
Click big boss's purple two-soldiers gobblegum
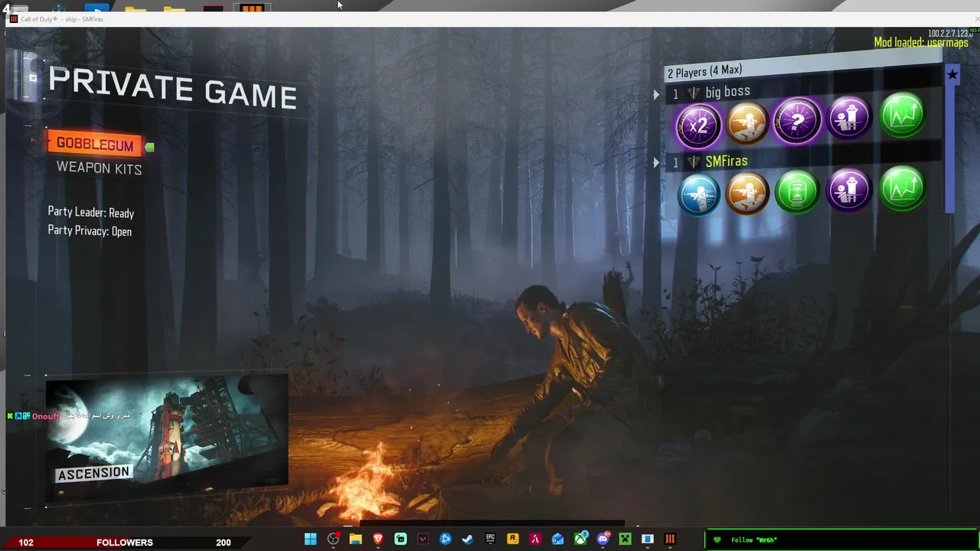click(848, 118)
